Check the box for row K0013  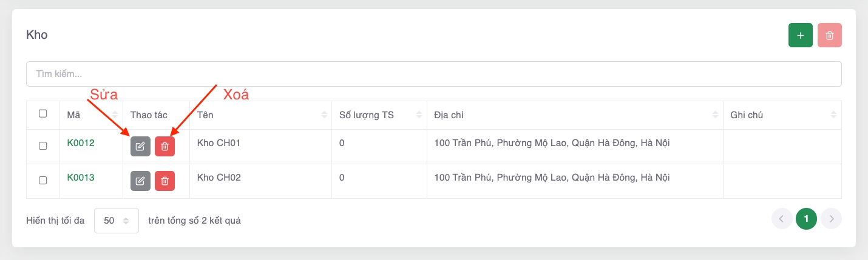[x=43, y=180]
